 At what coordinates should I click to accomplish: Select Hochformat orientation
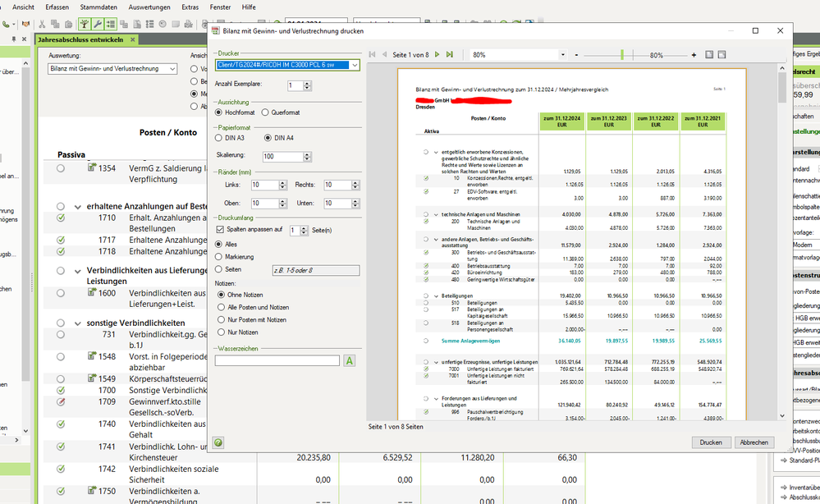click(x=218, y=112)
